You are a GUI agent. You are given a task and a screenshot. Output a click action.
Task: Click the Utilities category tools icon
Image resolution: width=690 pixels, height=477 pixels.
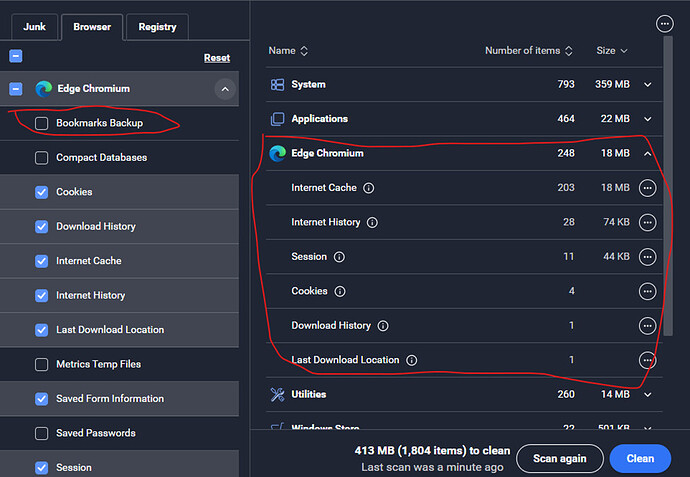pos(277,394)
